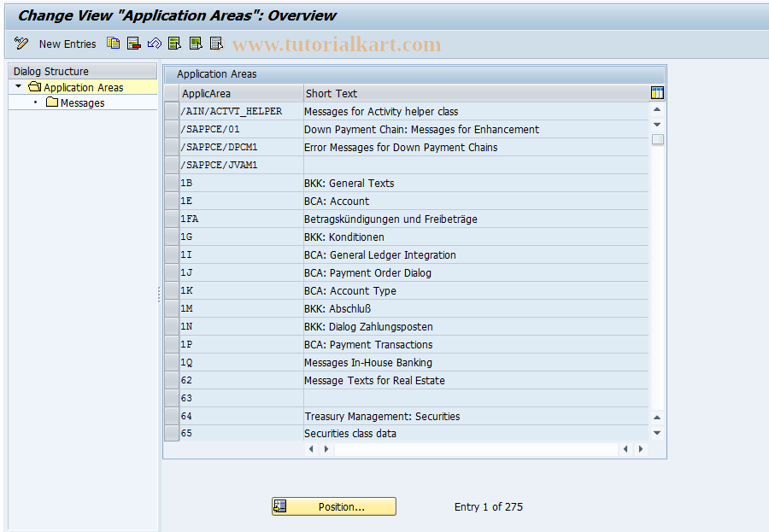
Task: Open the table column configuration icon
Action: (x=655, y=92)
